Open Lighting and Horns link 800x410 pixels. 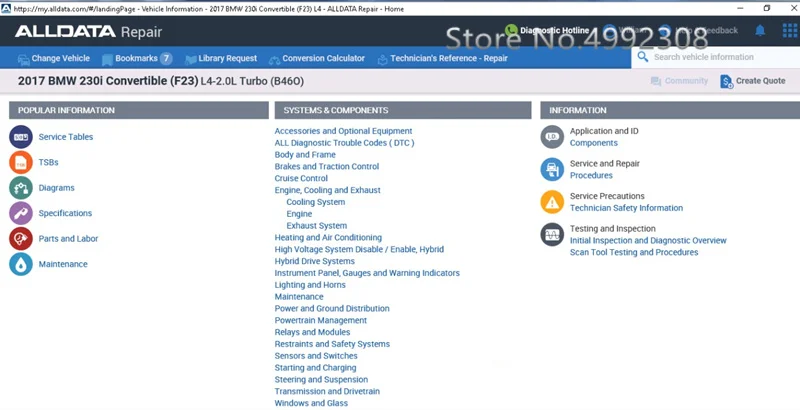tap(310, 285)
